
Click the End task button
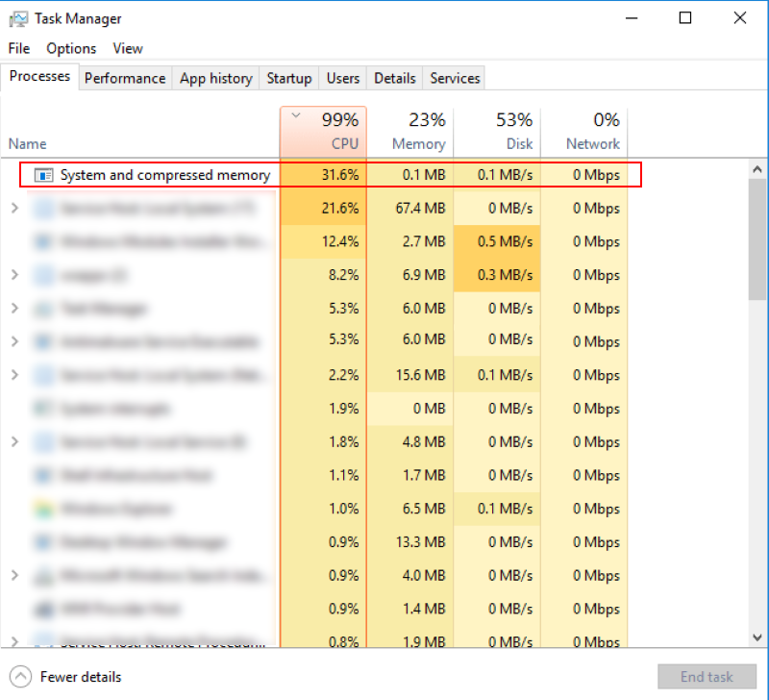pyautogui.click(x=706, y=677)
